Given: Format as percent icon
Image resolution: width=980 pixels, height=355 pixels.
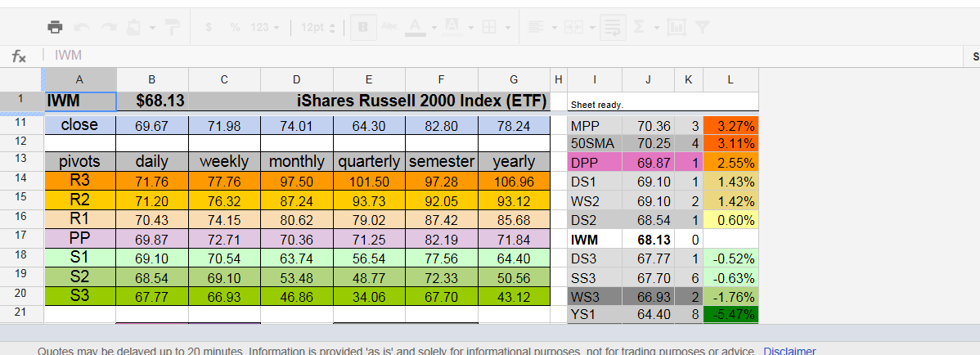Looking at the screenshot, I should (235, 28).
